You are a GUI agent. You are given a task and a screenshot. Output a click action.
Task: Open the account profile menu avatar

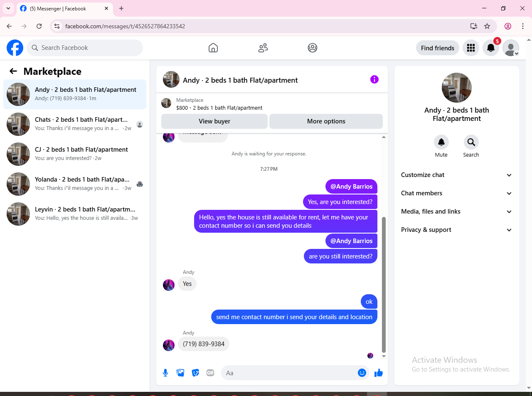(x=511, y=48)
